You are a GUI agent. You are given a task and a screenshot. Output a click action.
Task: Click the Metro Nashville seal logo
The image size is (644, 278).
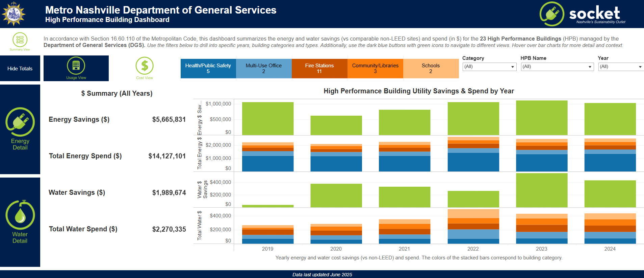(14, 14)
